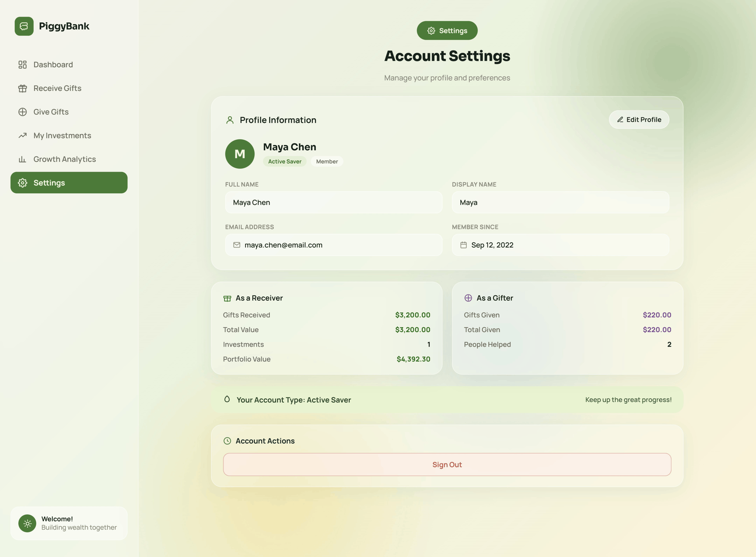Click the Portfolio Value $4,392.30
Screen dimensions: 756x557
413,359
